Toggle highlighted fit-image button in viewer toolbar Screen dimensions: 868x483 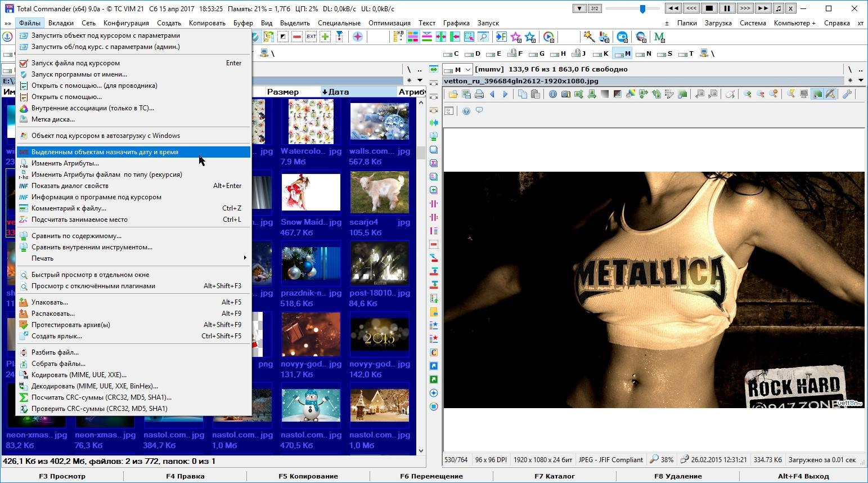point(817,94)
